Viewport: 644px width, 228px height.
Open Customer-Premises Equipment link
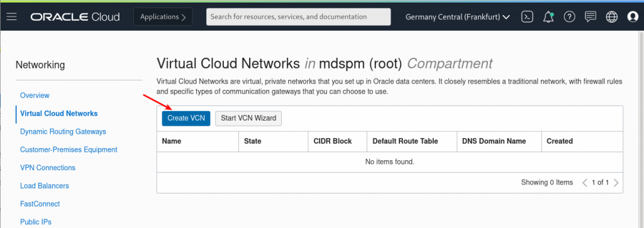tap(69, 149)
